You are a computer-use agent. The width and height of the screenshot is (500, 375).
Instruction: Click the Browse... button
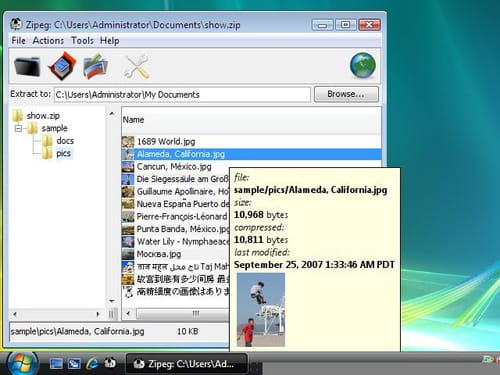(x=346, y=94)
